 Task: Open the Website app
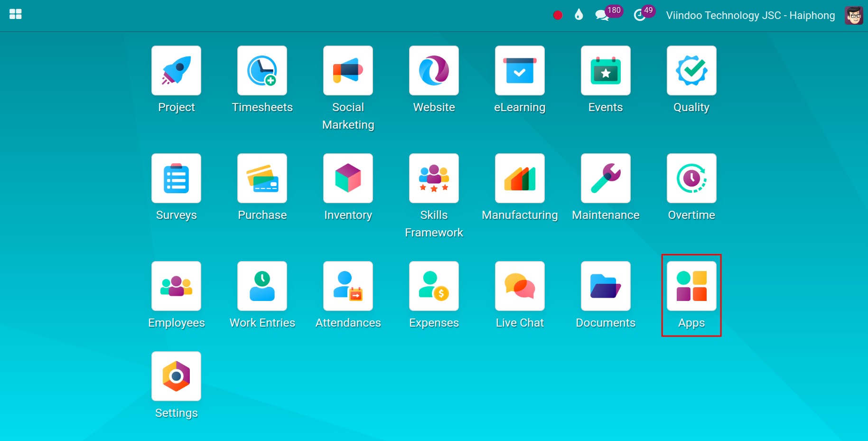point(434,71)
